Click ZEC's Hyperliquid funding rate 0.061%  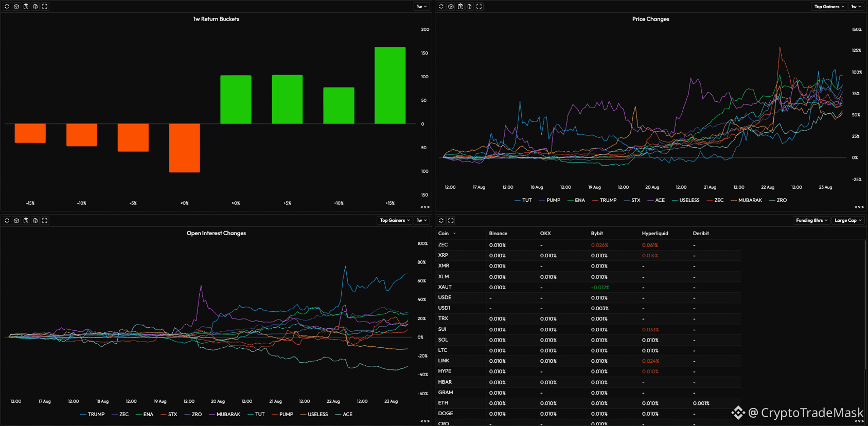(650, 245)
